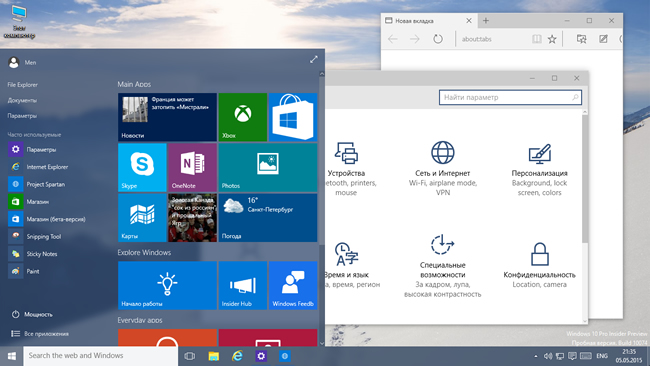
Task: Switch to Settings app on taskbar
Action: point(261,356)
